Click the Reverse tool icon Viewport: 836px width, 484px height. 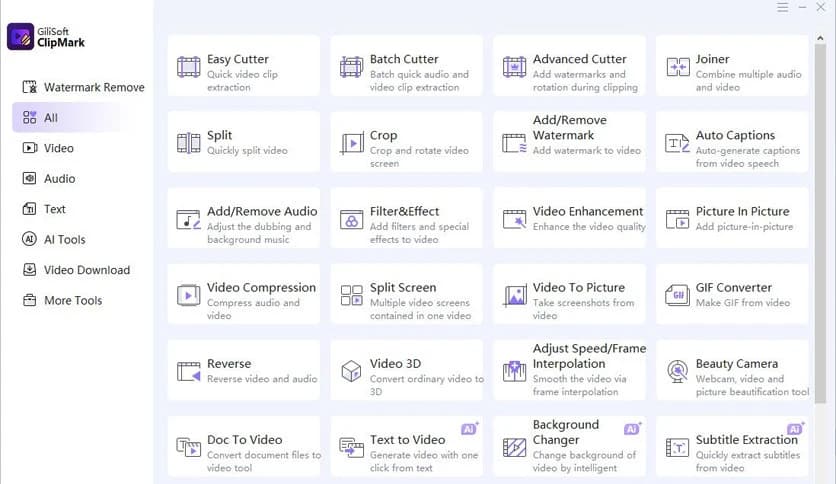pyautogui.click(x=188, y=372)
